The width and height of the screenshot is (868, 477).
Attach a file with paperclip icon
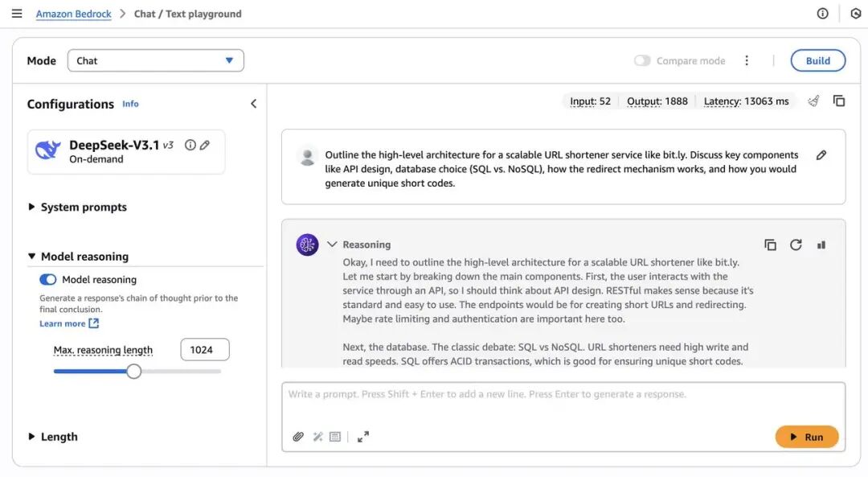(x=298, y=437)
